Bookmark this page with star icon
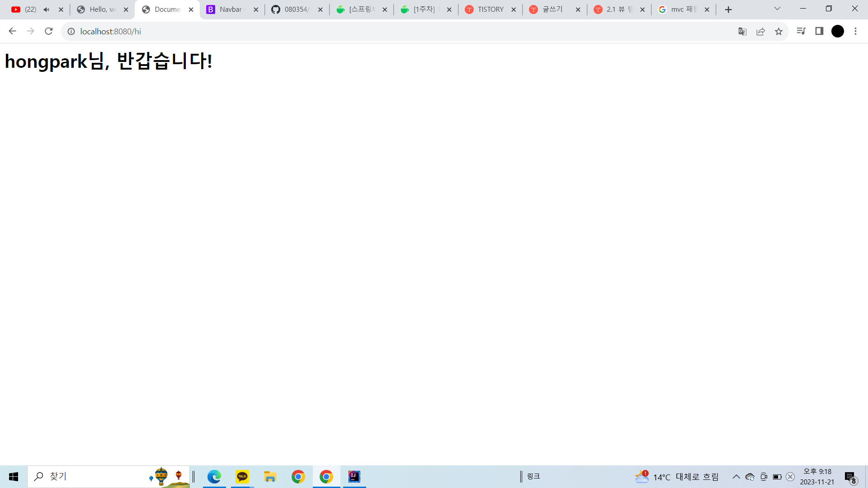The height and width of the screenshot is (488, 868). 778,31
